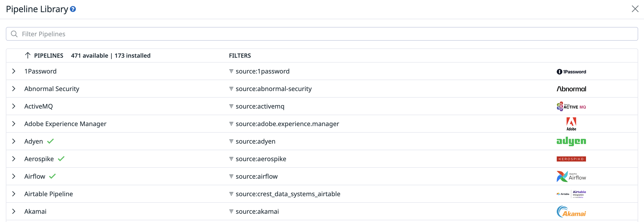Click the green Adyen logo
This screenshot has width=644, height=222.
pos(571,141)
